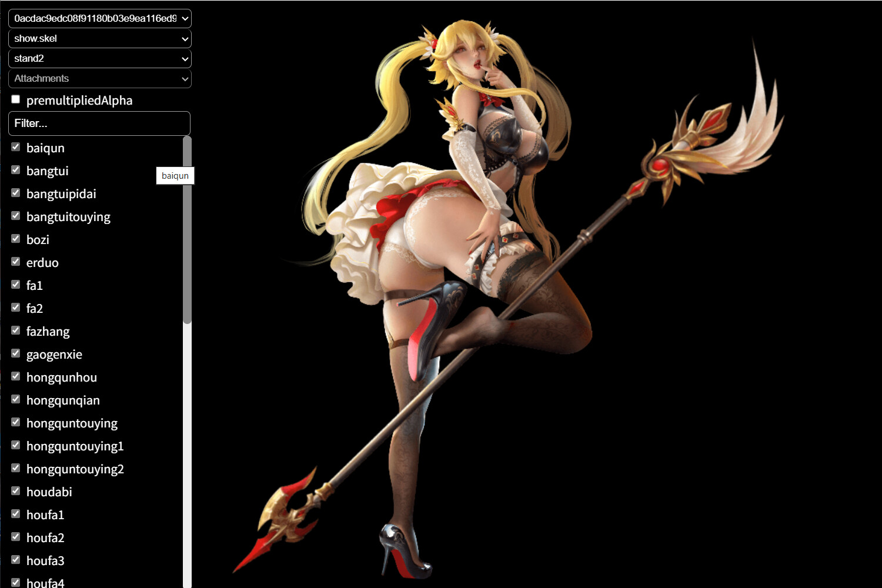Expand the Attachments dropdown

click(x=99, y=78)
